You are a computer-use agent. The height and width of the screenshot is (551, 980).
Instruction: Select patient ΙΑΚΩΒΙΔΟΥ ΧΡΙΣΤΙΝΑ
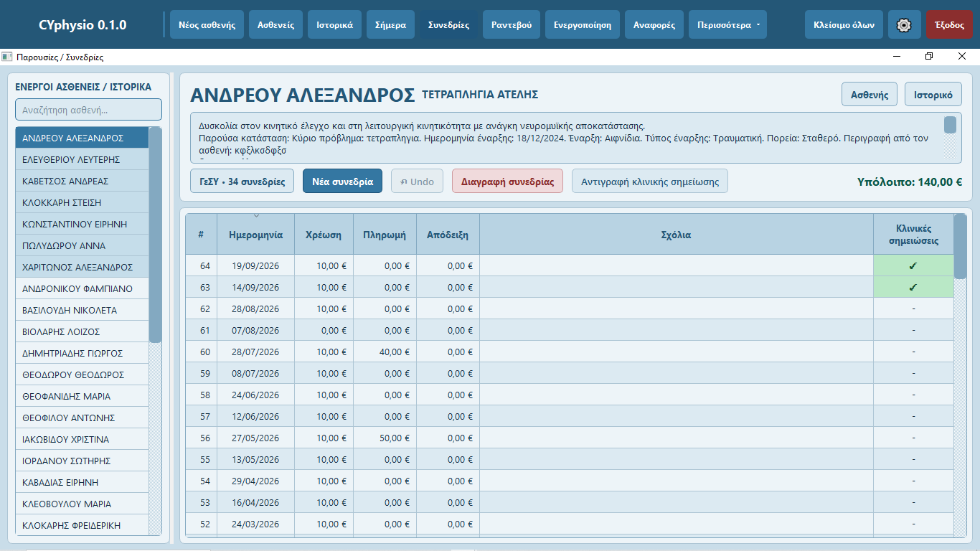pyautogui.click(x=82, y=439)
